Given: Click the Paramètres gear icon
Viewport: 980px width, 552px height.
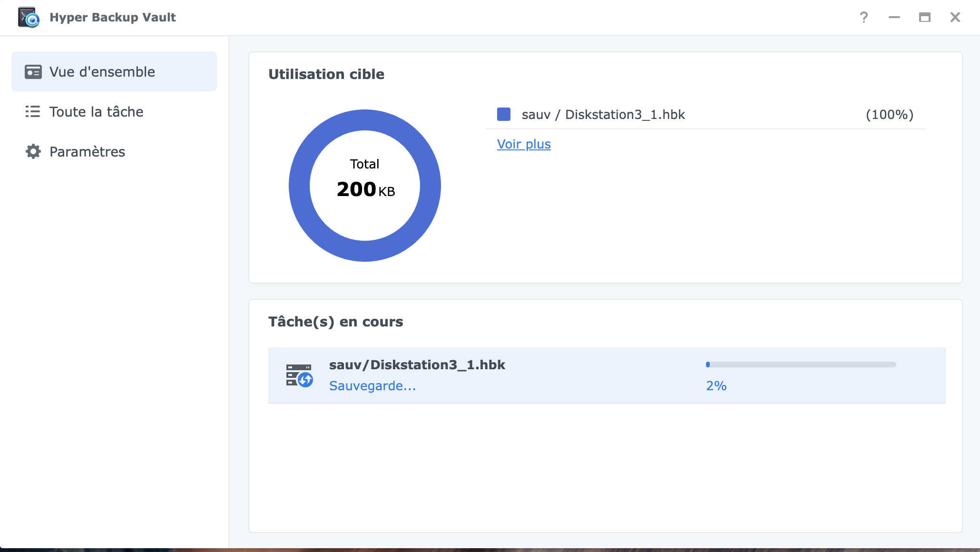Looking at the screenshot, I should [33, 152].
